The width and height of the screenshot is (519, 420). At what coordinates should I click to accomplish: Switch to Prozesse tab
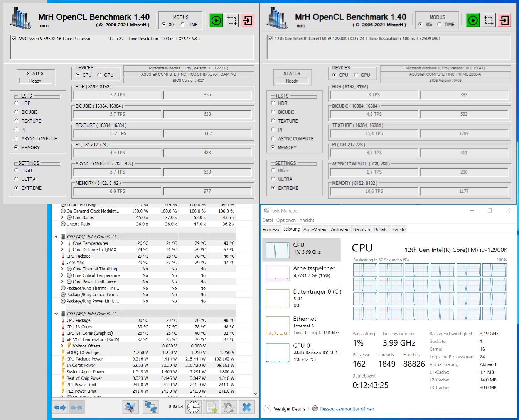(271, 229)
